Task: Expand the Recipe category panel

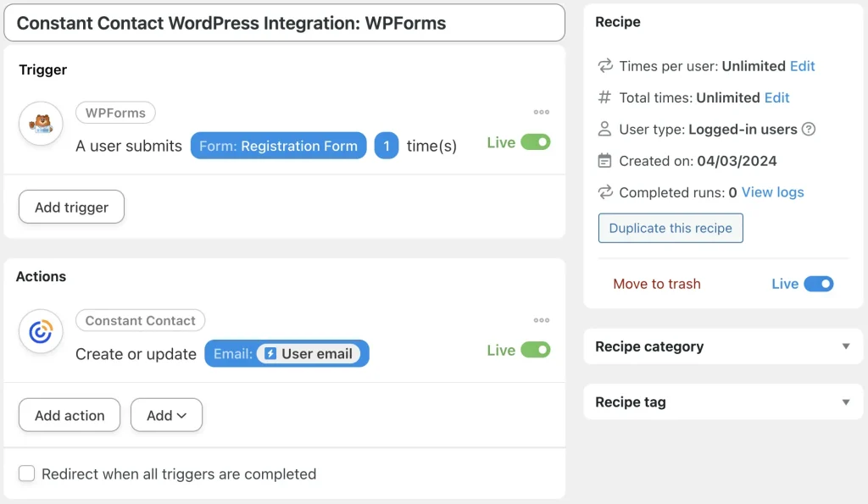Action: (845, 346)
